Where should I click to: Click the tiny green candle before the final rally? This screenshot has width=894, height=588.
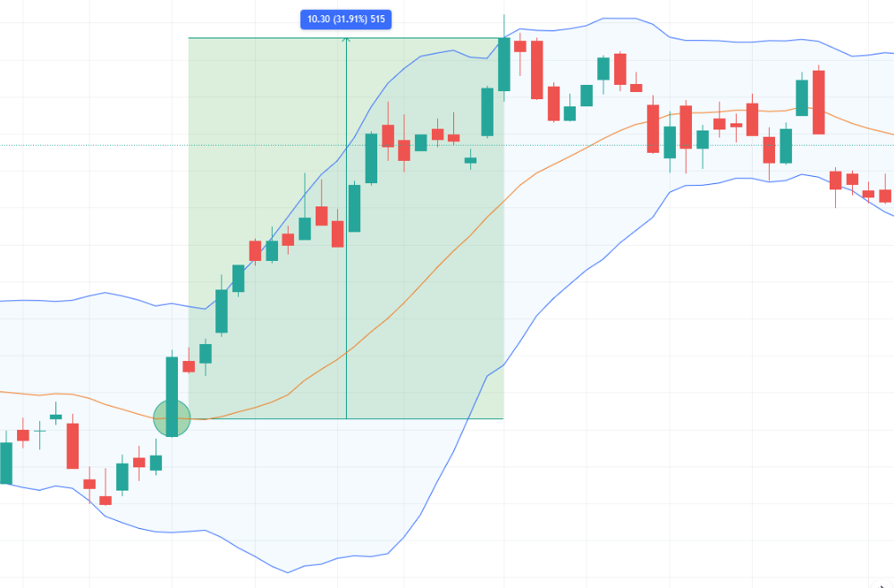click(x=470, y=160)
